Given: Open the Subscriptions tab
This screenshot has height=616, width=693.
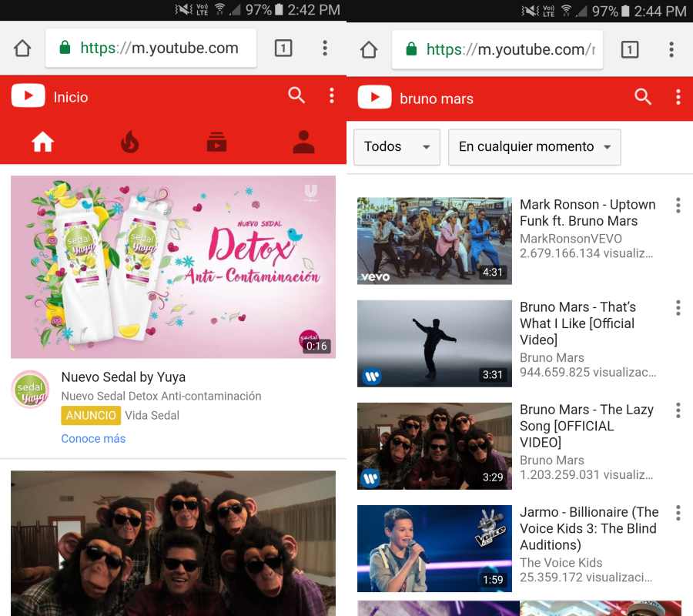Looking at the screenshot, I should [x=216, y=142].
